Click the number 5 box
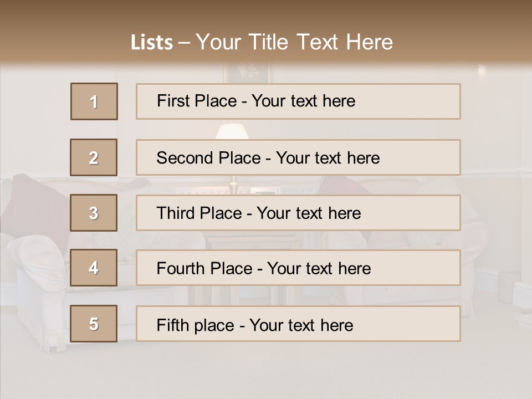The width and height of the screenshot is (532, 399). tap(94, 324)
